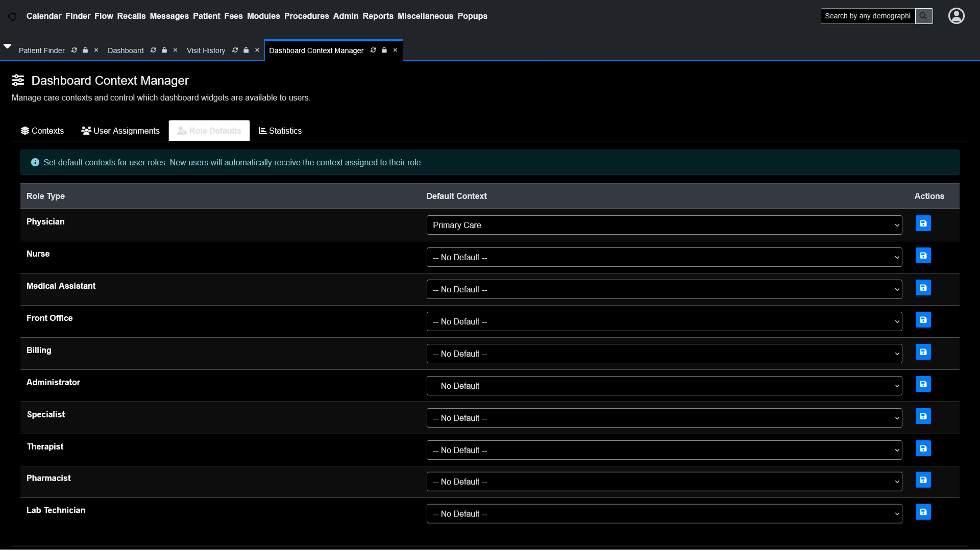Save the Physician default context
The height and width of the screenshot is (550, 980).
point(923,223)
